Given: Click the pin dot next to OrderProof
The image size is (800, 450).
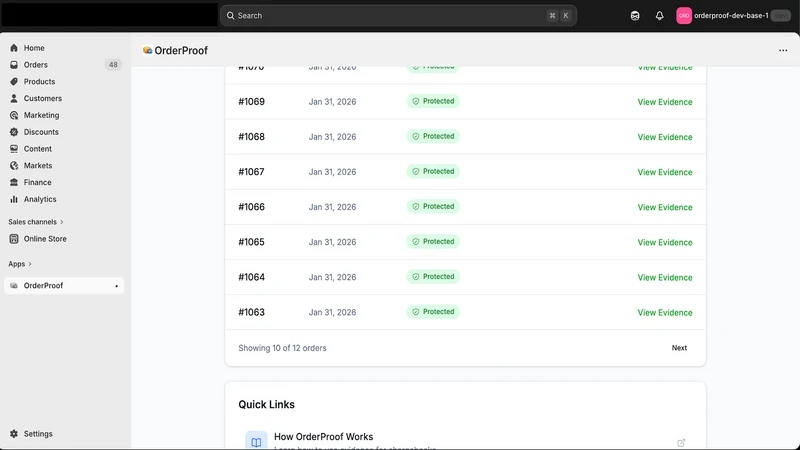Looking at the screenshot, I should [x=116, y=286].
